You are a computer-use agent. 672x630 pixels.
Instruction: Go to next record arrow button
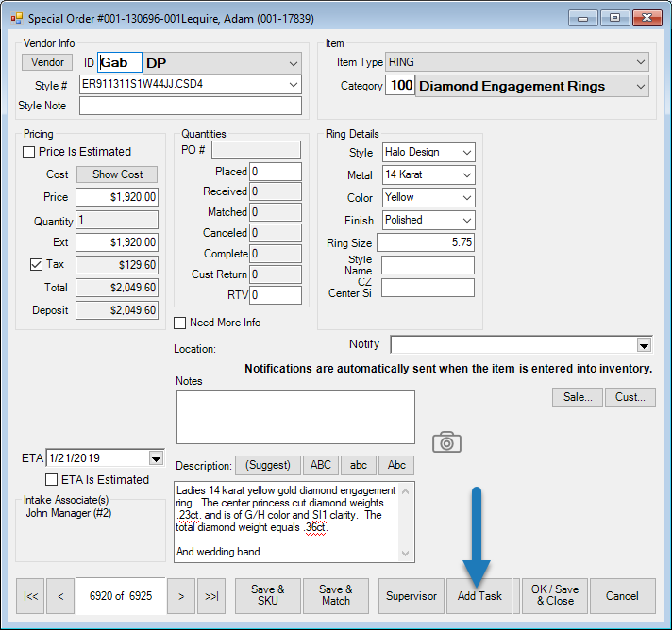point(181,596)
